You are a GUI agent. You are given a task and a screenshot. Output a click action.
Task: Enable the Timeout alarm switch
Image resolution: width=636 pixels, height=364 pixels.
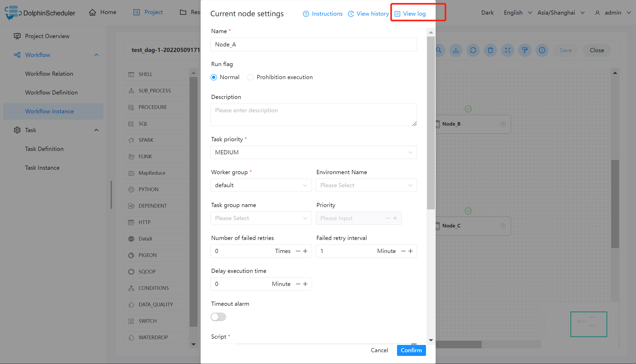pos(218,317)
